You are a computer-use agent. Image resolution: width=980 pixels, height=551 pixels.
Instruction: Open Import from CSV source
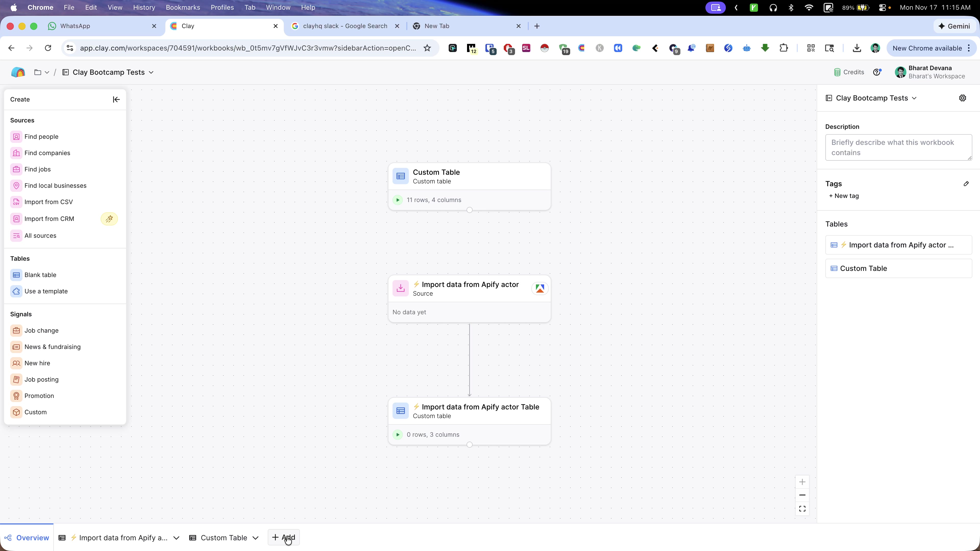pyautogui.click(x=48, y=202)
